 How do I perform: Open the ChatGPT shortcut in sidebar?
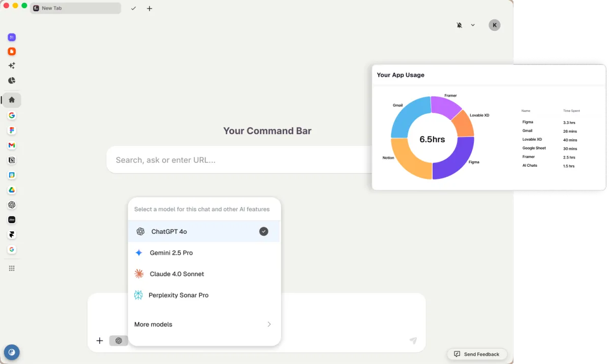tap(12, 205)
